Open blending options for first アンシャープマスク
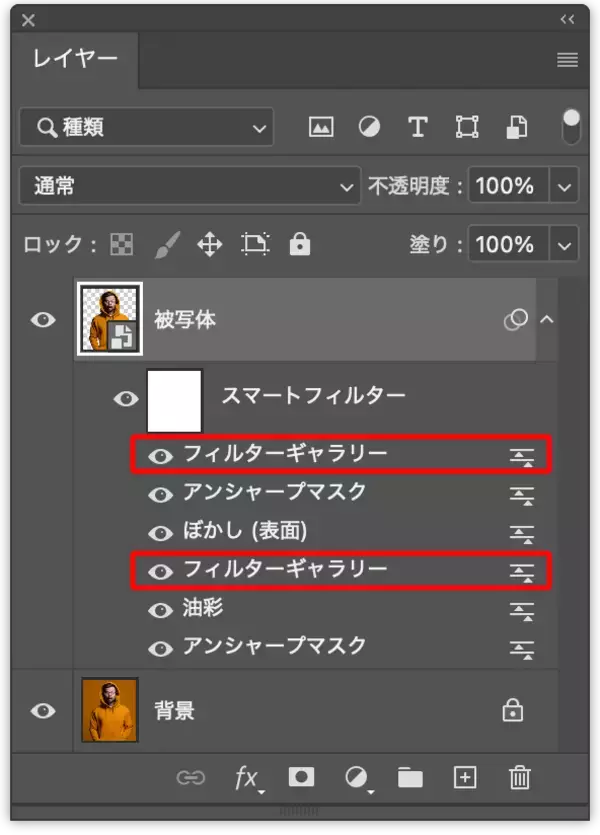600x835 pixels. 521,495
